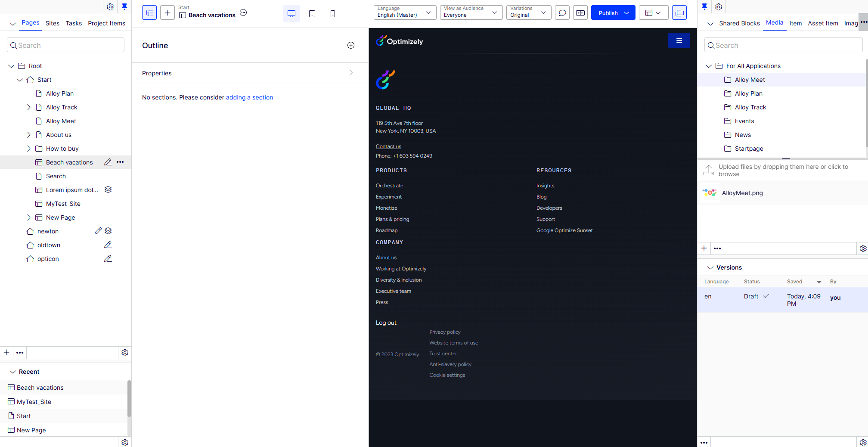The image size is (868, 447).
Task: Open the more tabs ellipsis in assets panel
Action: click(x=864, y=22)
